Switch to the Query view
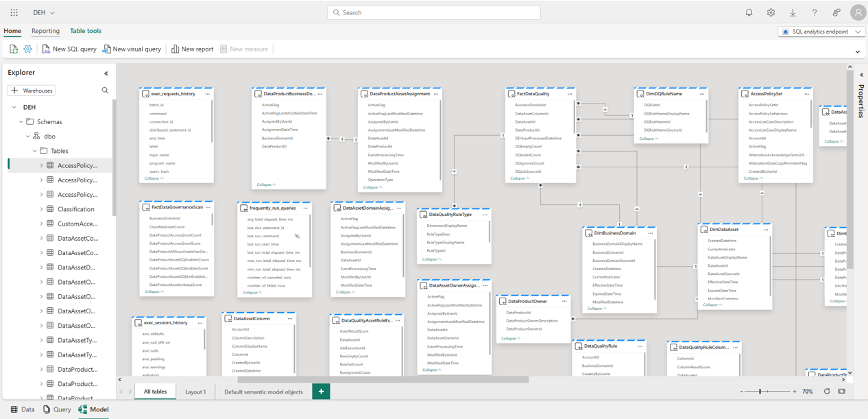This screenshot has height=419, width=868. point(57,409)
